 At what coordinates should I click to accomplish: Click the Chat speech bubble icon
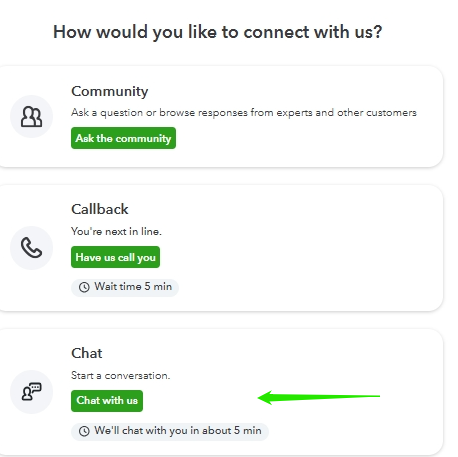(31, 392)
